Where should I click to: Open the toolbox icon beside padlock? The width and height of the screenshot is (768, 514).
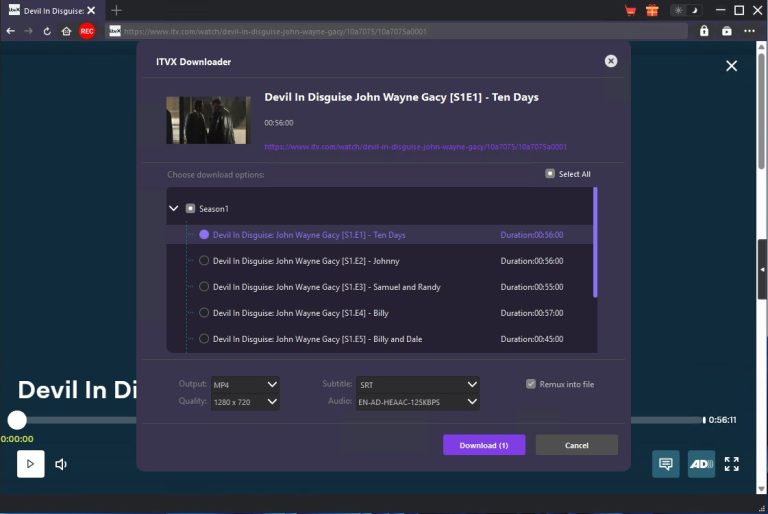(x=727, y=31)
